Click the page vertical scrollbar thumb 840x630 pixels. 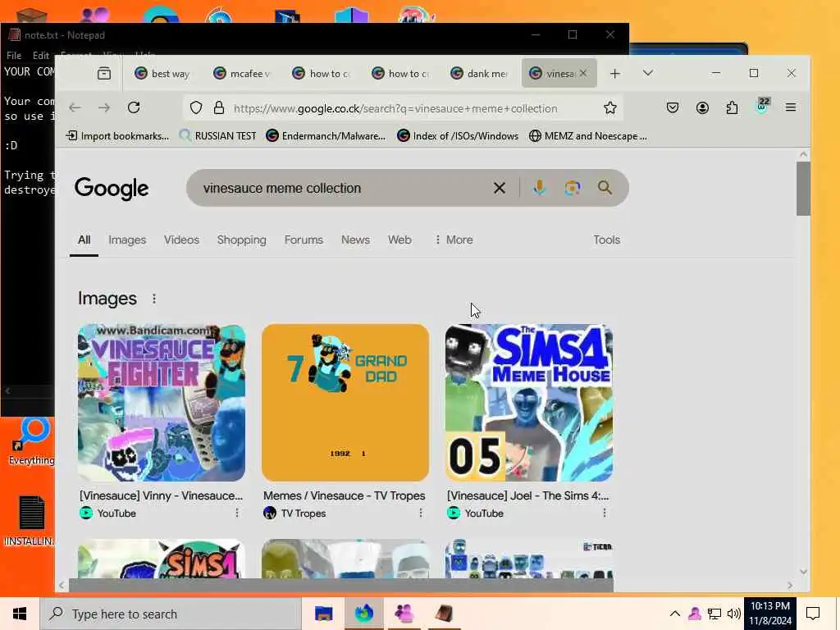tap(803, 189)
